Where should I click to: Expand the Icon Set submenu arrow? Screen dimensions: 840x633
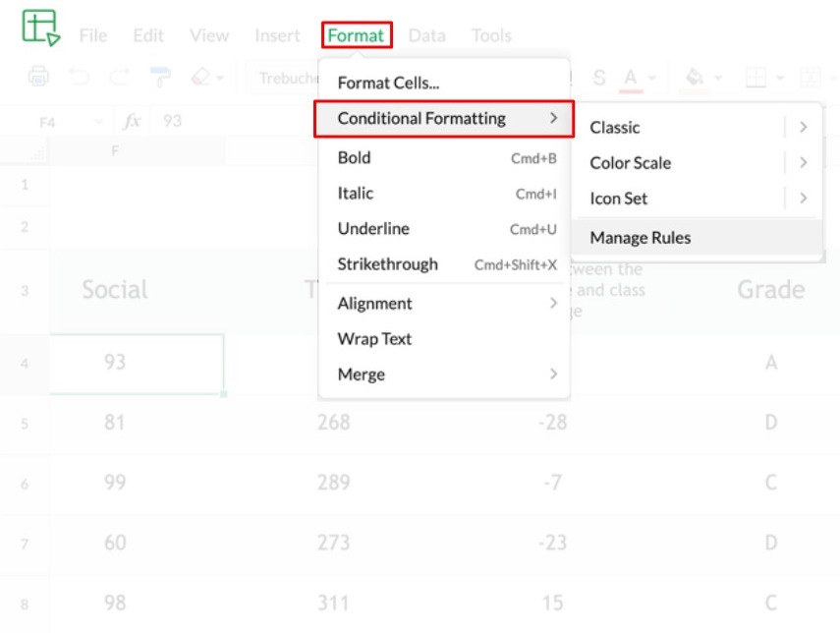pos(803,198)
